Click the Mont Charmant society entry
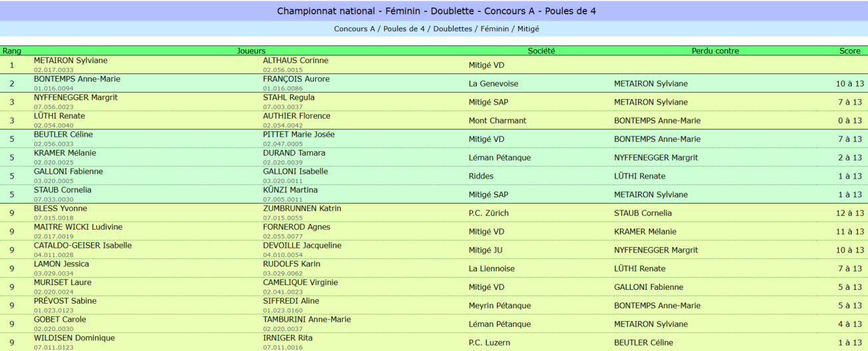Image resolution: width=868 pixels, height=351 pixels. [498, 121]
